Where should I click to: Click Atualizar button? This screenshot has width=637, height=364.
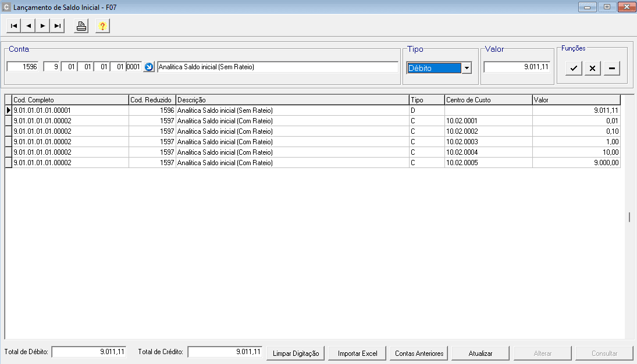[x=481, y=353]
